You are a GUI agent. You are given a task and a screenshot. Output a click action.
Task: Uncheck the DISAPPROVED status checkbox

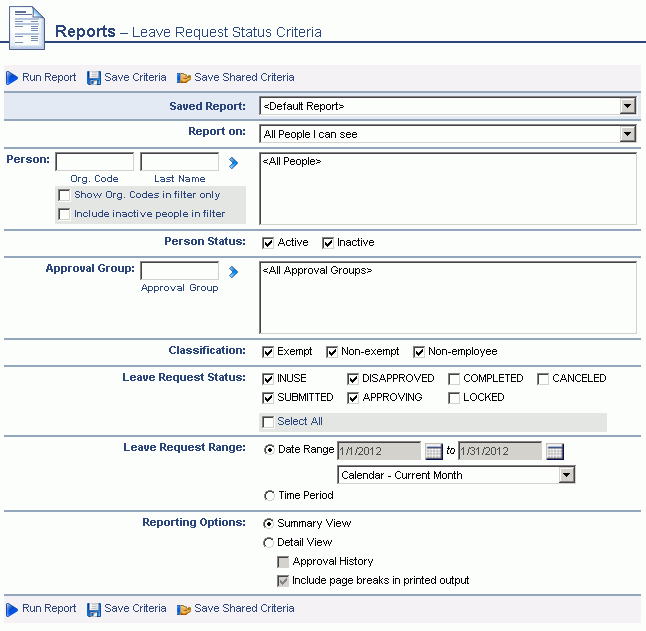tap(353, 379)
